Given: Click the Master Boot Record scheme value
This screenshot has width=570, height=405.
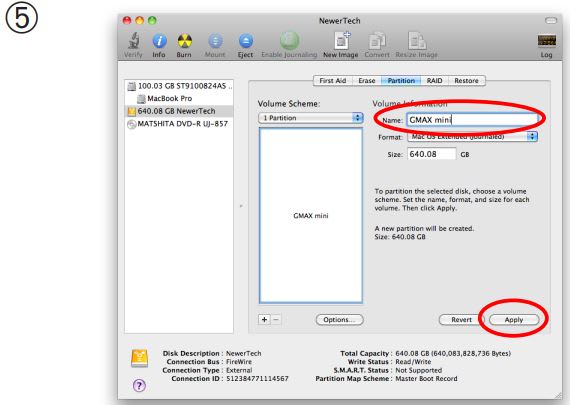Looking at the screenshot, I should (426, 378).
